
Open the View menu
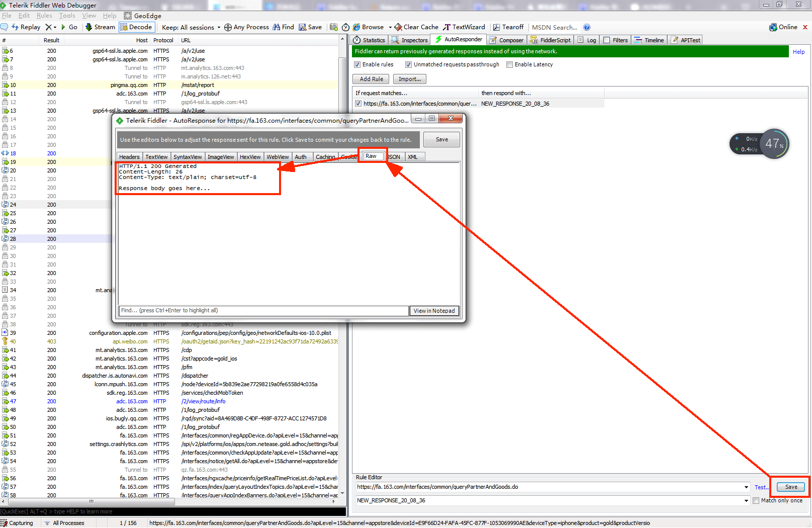(89, 16)
